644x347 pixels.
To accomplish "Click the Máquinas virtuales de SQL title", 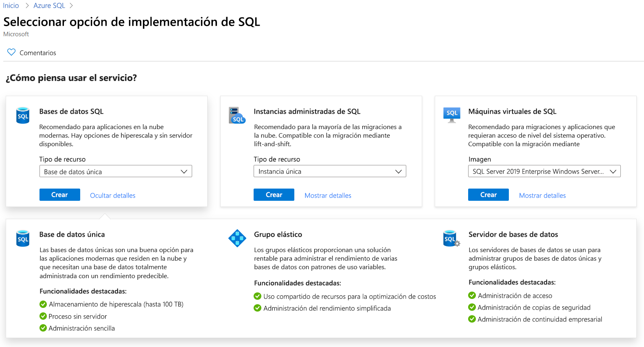I will (513, 111).
